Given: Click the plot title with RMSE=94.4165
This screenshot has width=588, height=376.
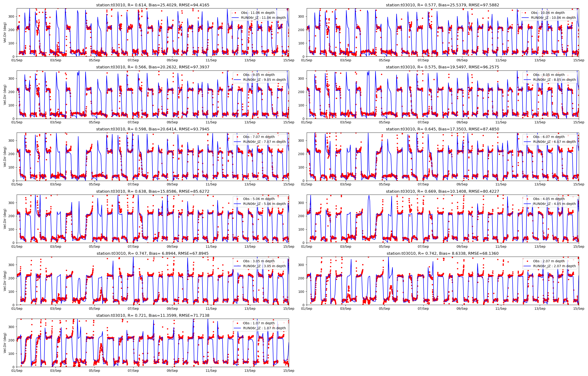Looking at the screenshot, I should click(x=153, y=5).
